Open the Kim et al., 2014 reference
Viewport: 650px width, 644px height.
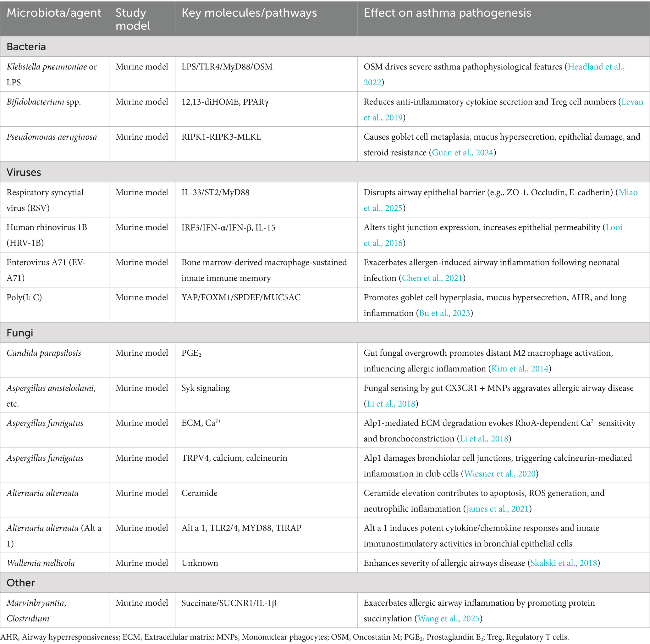(520, 369)
